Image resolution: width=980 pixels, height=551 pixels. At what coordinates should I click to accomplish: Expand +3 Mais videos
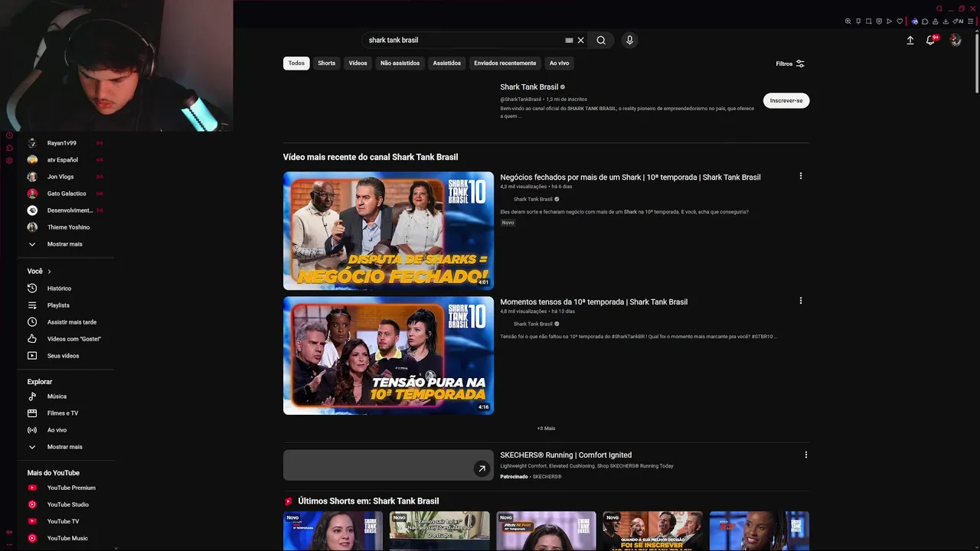(546, 429)
